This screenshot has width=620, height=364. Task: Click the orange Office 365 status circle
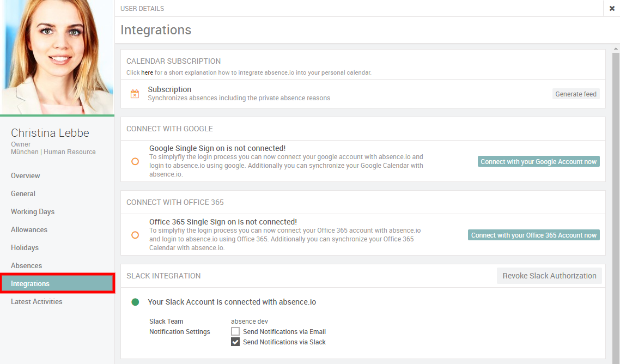[x=135, y=235]
